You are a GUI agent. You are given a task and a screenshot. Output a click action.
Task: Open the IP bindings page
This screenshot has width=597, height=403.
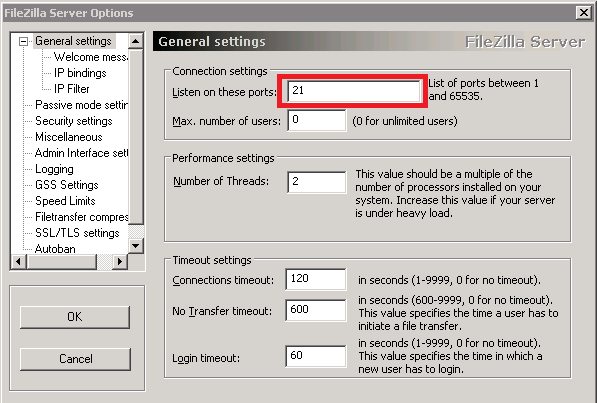80,73
